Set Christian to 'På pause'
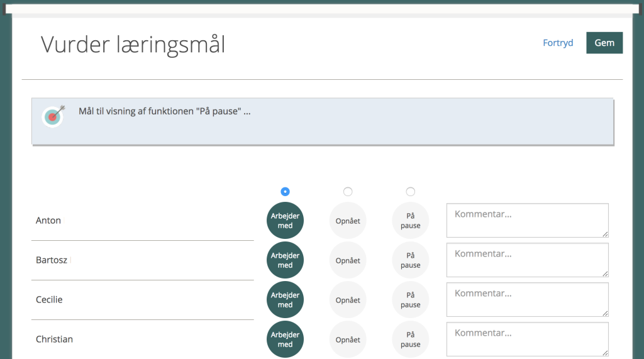Viewport: 644px width, 359px height. [x=411, y=340]
